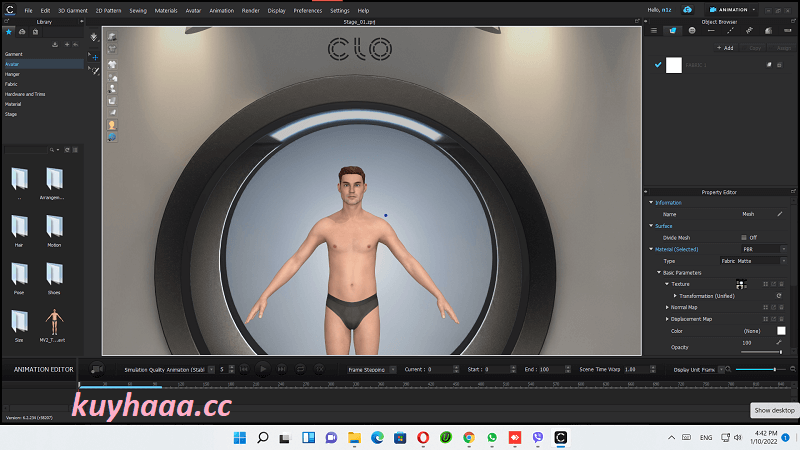The image size is (800, 450).
Task: Open the bag icon tab in Library
Action: click(x=35, y=32)
